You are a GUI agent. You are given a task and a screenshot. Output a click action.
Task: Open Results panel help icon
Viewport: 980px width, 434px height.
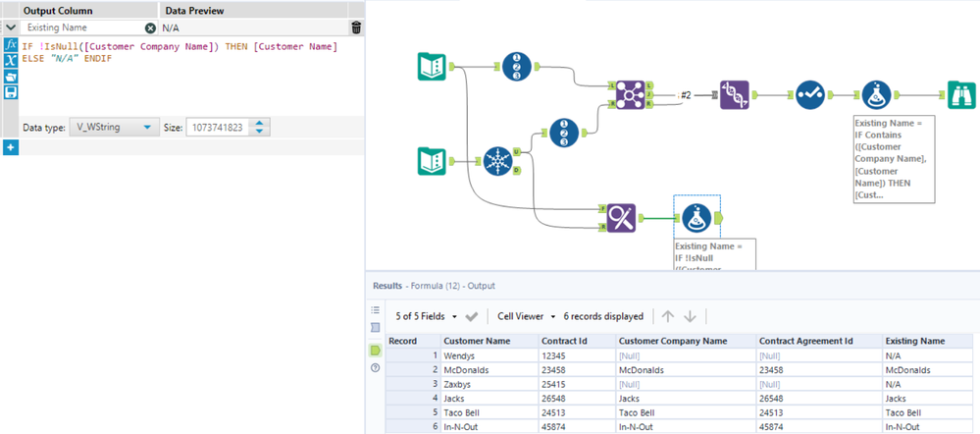pos(375,367)
